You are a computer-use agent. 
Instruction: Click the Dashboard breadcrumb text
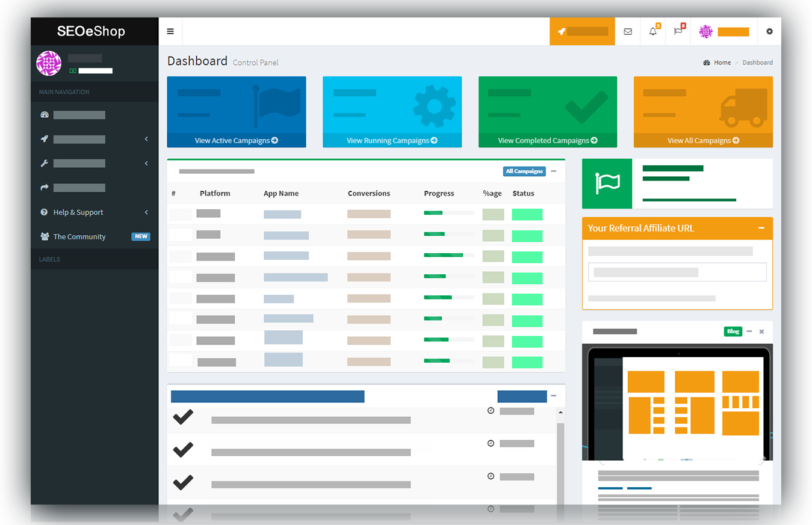click(x=757, y=63)
